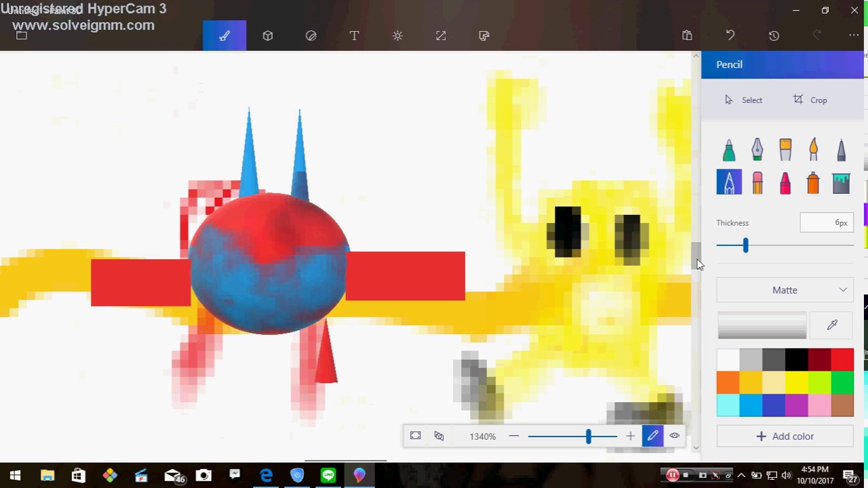The width and height of the screenshot is (868, 488).
Task: Click the Thickness slider handle
Action: point(745,245)
